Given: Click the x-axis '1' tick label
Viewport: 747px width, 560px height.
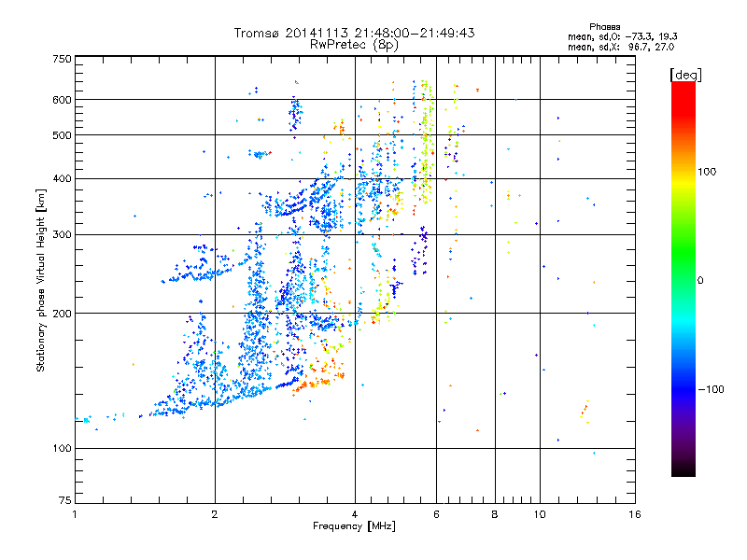Looking at the screenshot, I should [x=75, y=514].
